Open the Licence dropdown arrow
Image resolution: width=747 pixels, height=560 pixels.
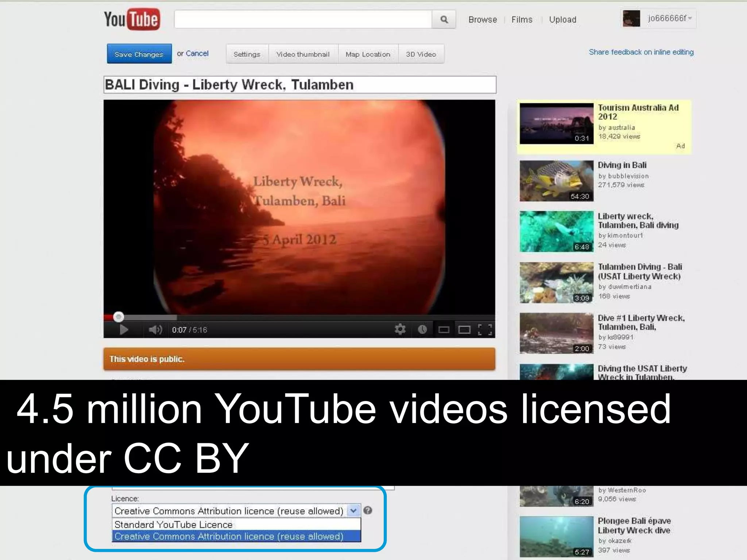pos(353,511)
